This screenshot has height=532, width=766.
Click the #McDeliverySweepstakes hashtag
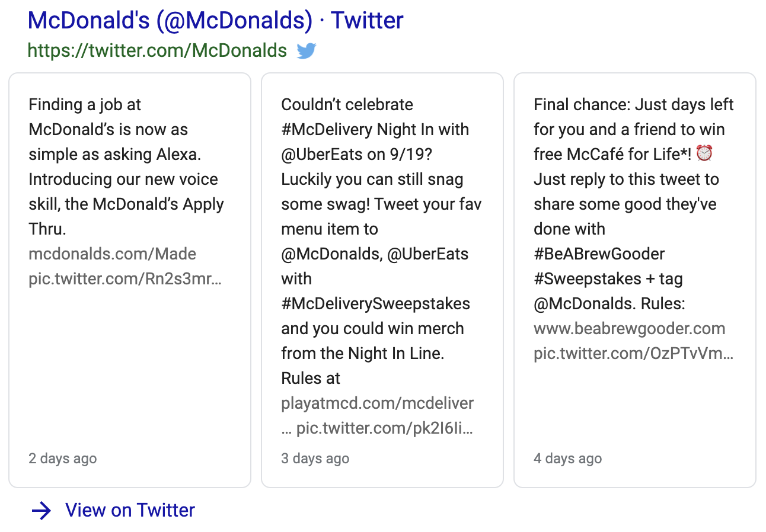[x=375, y=304]
